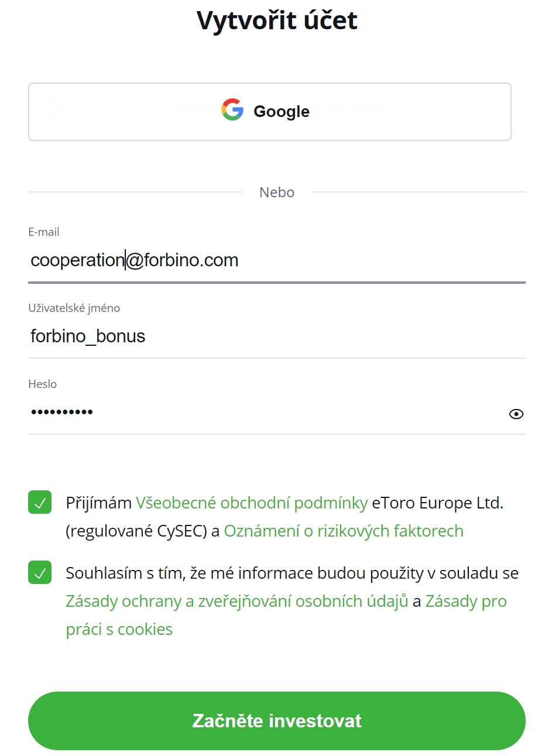
Task: Focus the forbino_bonus username field
Action: [277, 336]
